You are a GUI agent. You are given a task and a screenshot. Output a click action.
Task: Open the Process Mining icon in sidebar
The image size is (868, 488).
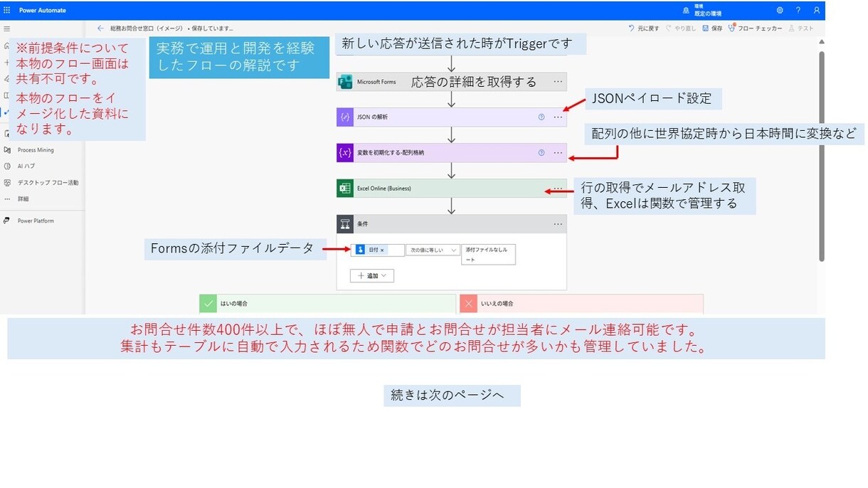click(7, 150)
